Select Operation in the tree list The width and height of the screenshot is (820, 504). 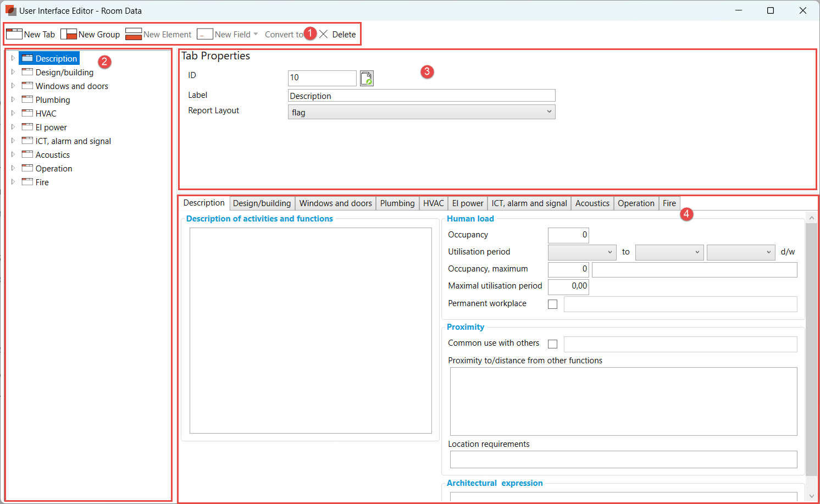[54, 169]
